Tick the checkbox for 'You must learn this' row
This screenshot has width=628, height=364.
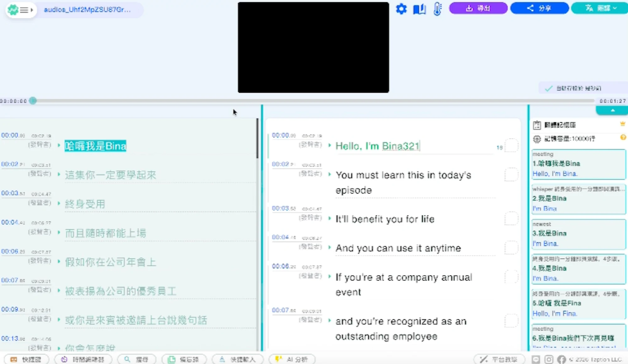point(511,174)
